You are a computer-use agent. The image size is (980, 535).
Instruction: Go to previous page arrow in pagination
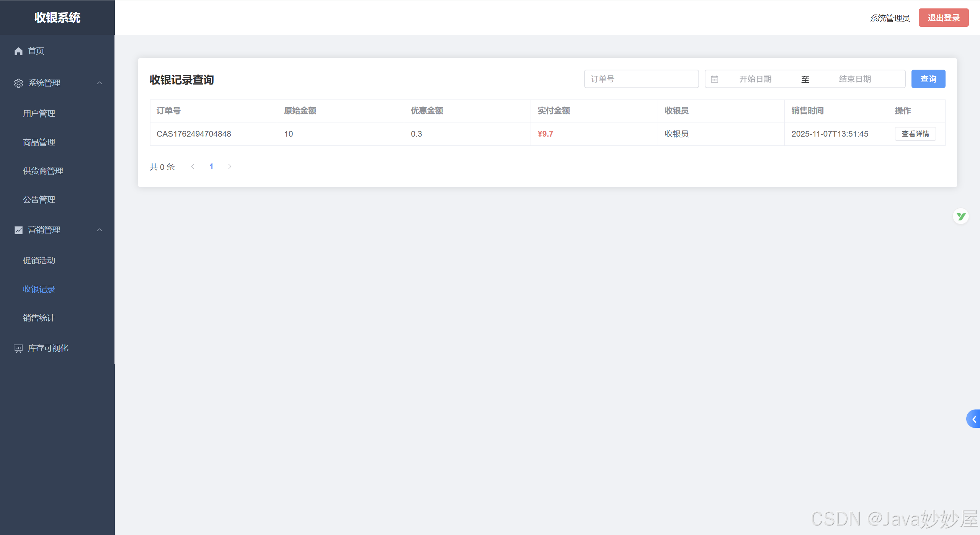[x=193, y=166]
